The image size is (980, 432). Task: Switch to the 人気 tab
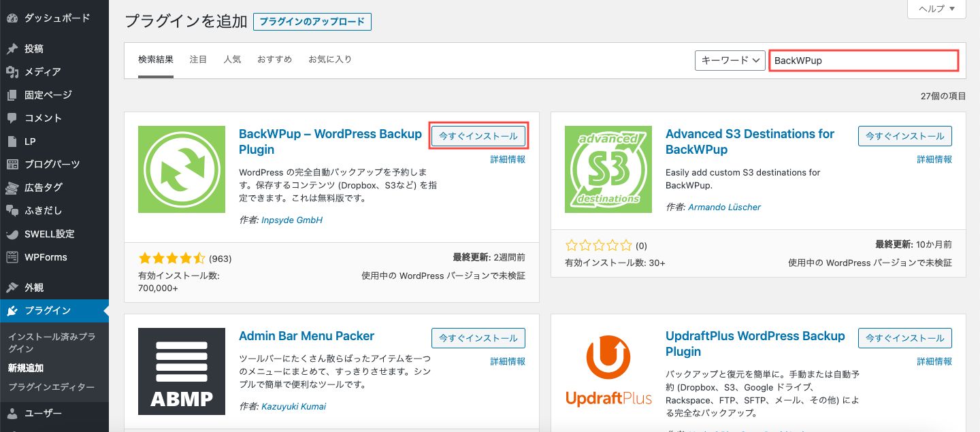coord(232,60)
